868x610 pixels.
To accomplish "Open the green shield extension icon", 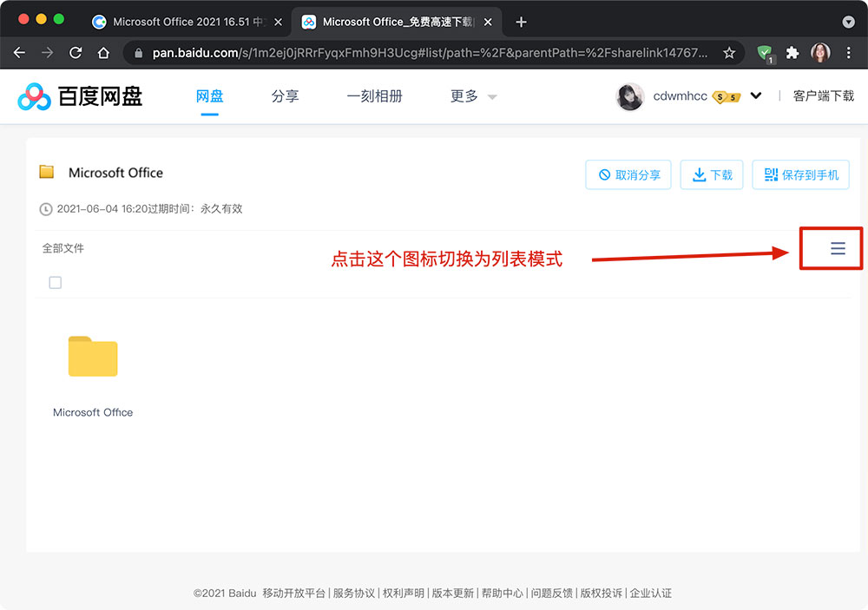I will click(766, 54).
